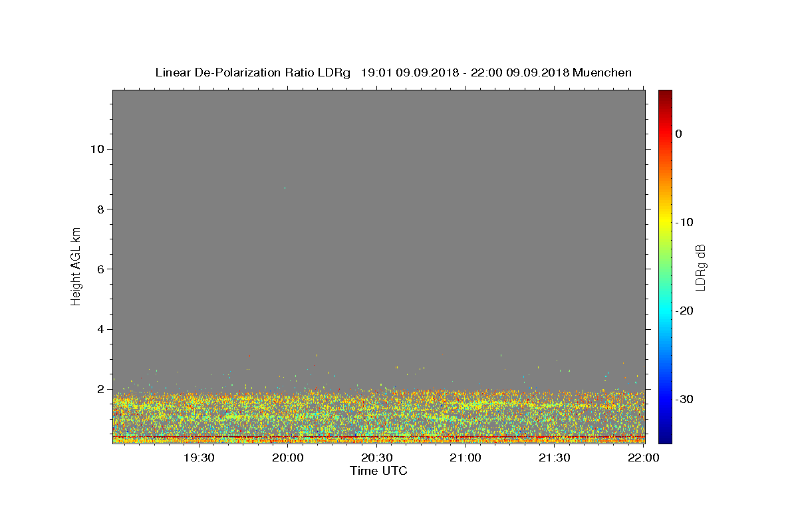Screen dimensions: 798x532
Task: Click the 'LDRg dB' colorbar label
Action: tap(700, 267)
